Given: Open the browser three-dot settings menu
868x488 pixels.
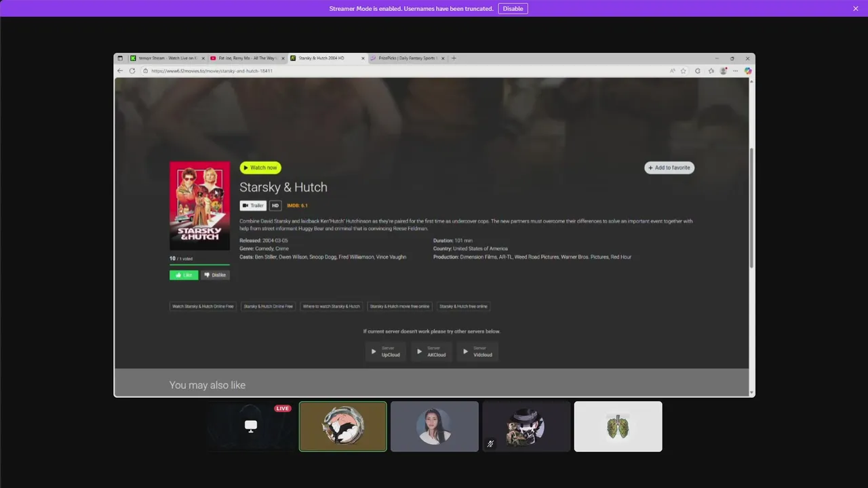Looking at the screenshot, I should (736, 70).
